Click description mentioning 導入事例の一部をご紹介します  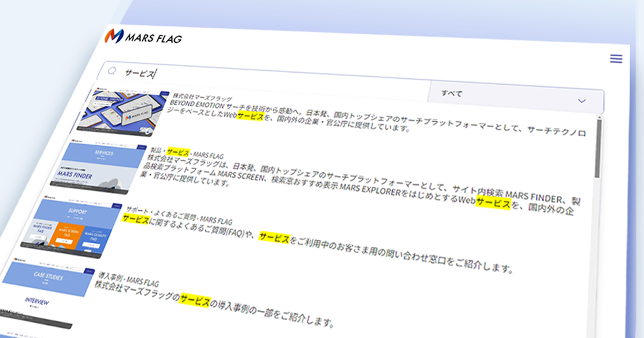215,304
